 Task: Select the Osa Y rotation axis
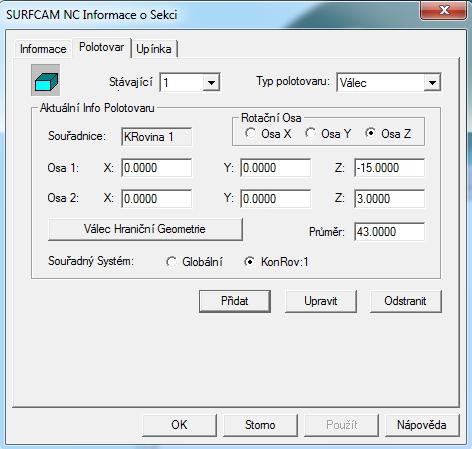pyautogui.click(x=328, y=134)
